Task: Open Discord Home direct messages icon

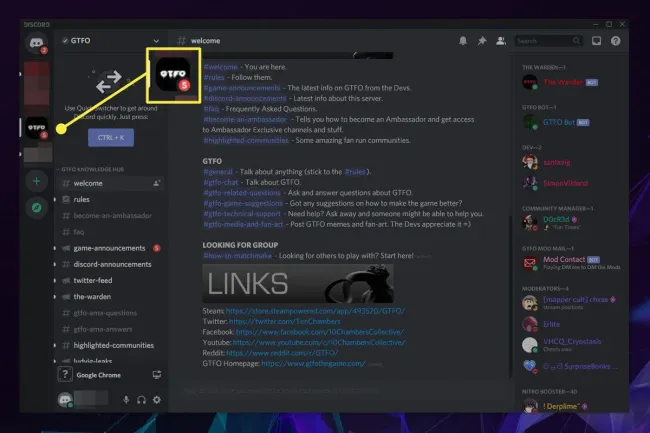Action: (x=36, y=43)
